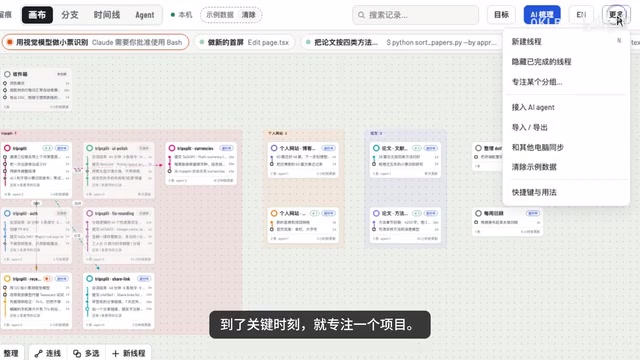Screen dimensions: 640x360
Task: Expand +1 badge on tripsplit card
Action: 48,148
